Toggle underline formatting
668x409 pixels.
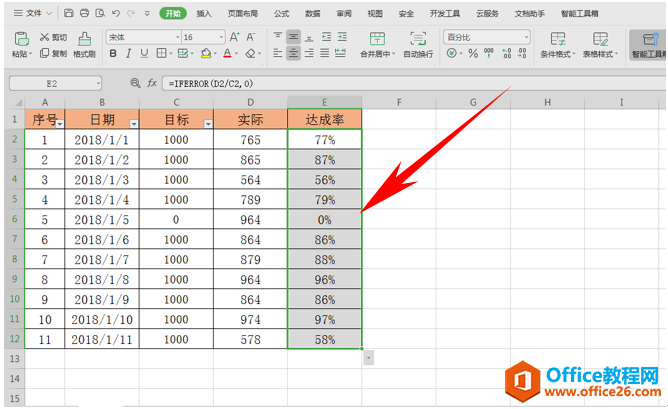click(x=144, y=54)
